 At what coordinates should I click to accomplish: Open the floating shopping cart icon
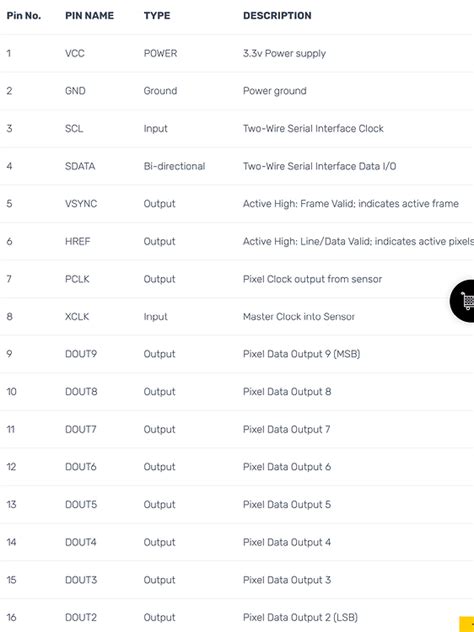click(x=463, y=301)
